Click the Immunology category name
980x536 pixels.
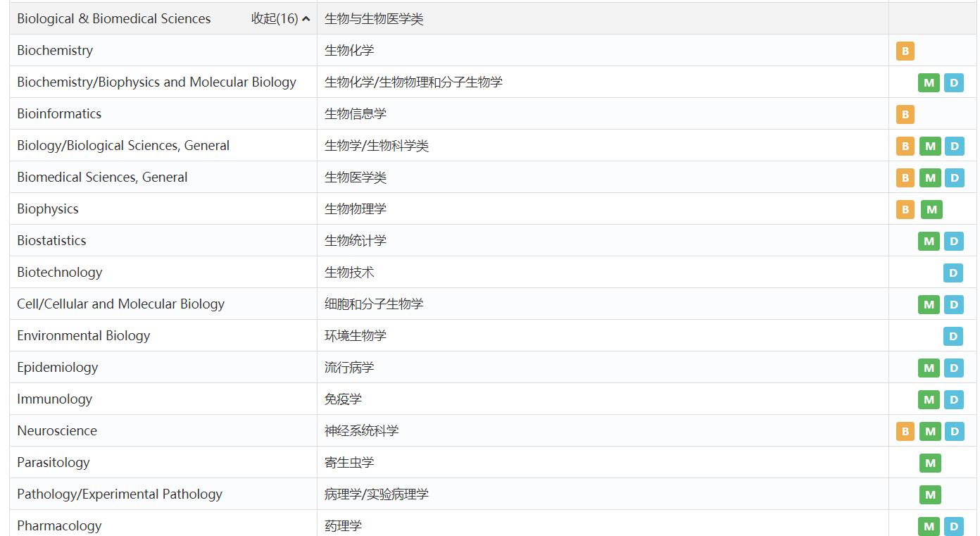click(x=54, y=399)
